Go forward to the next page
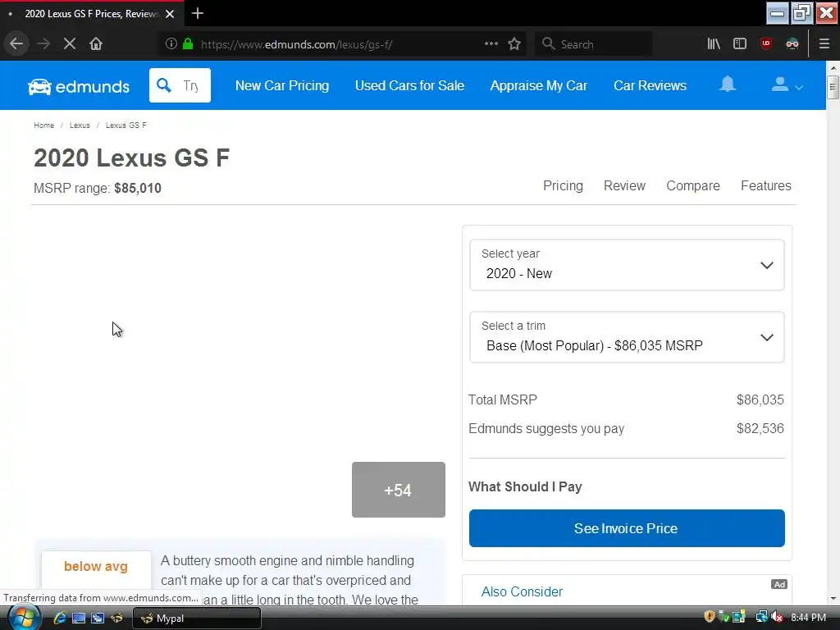The image size is (840, 630). pyautogui.click(x=43, y=44)
